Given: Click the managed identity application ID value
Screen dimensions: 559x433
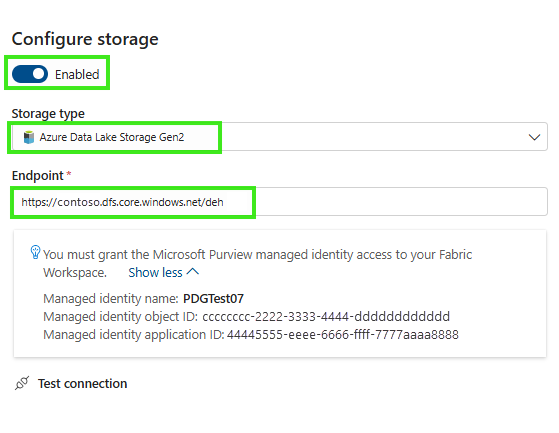Looking at the screenshot, I should [343, 335].
